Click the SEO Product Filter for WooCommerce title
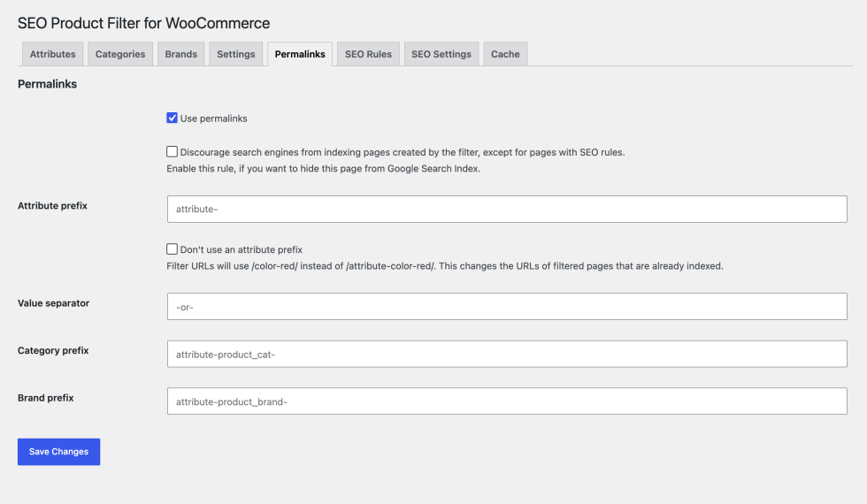Viewport: 867px width, 504px height. click(143, 23)
